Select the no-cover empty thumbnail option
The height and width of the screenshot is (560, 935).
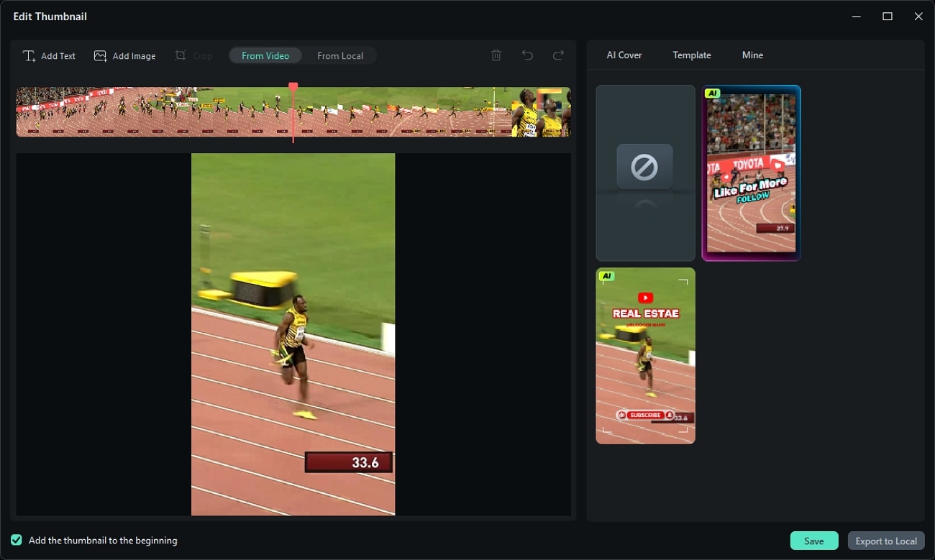645,173
